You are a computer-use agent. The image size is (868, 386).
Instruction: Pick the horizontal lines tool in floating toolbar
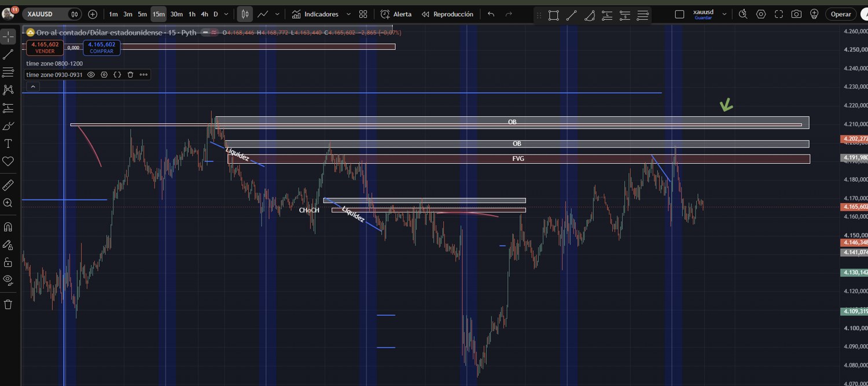[x=642, y=16]
